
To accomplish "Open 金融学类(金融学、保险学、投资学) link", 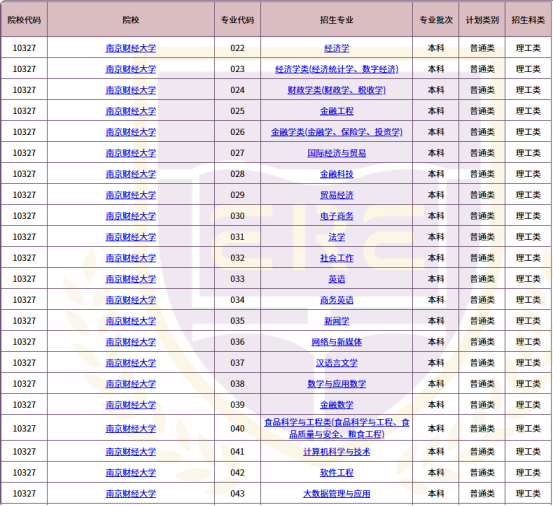I will pos(336,132).
